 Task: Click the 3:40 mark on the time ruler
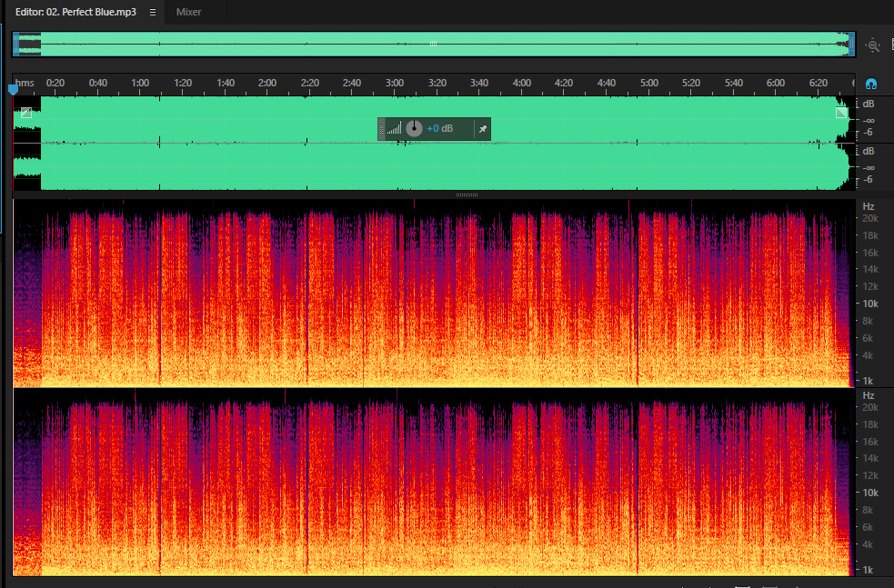click(479, 84)
